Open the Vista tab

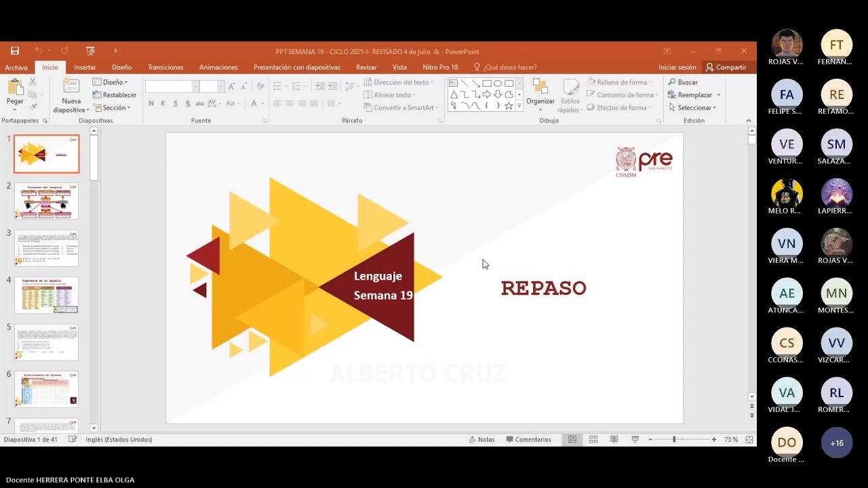point(399,68)
